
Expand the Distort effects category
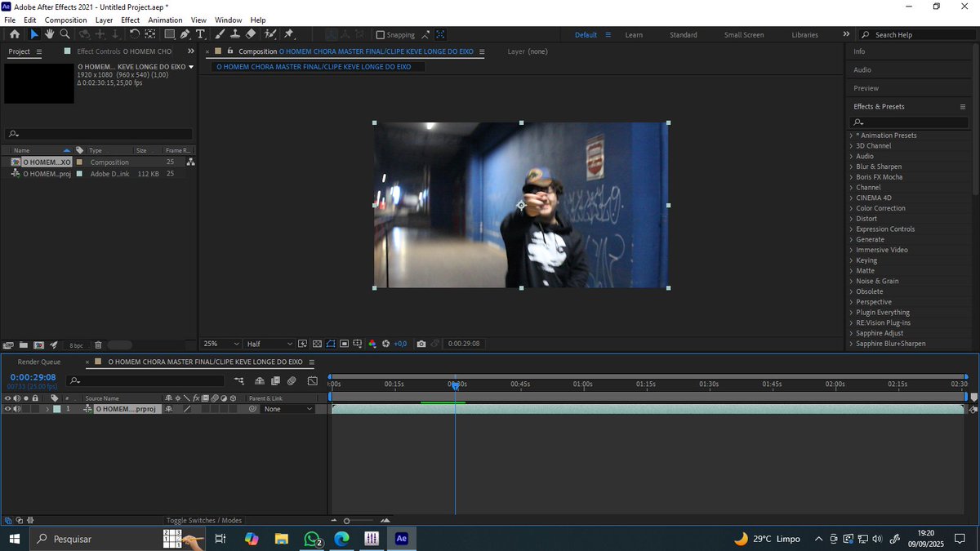(851, 219)
